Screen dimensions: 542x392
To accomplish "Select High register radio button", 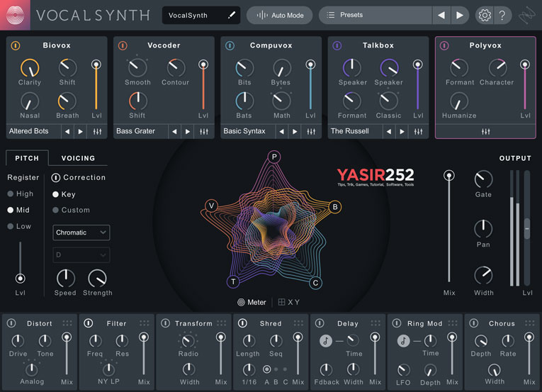I will coord(11,194).
